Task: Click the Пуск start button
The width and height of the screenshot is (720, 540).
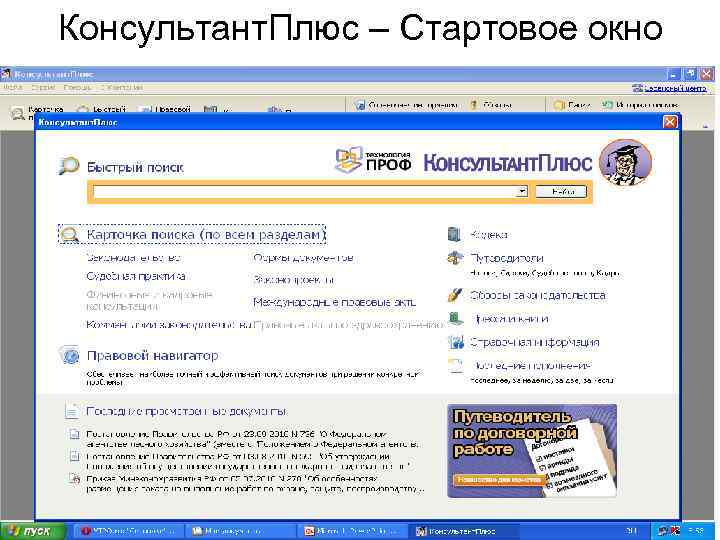Action: [x=32, y=531]
